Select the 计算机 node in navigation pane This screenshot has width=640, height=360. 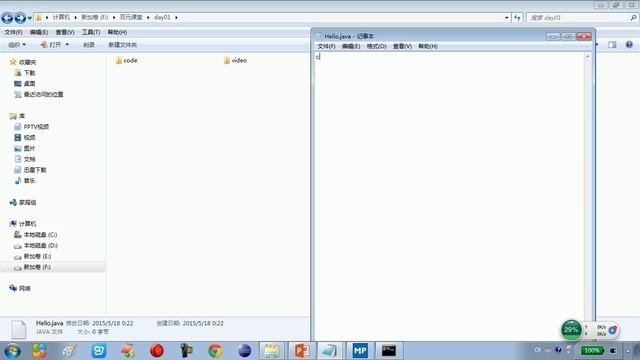(x=27, y=224)
